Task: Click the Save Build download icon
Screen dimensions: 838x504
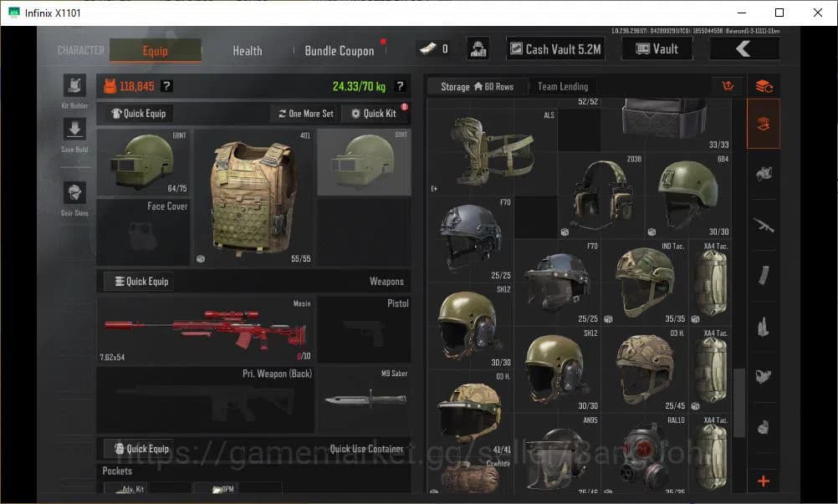Action: pyautogui.click(x=74, y=130)
